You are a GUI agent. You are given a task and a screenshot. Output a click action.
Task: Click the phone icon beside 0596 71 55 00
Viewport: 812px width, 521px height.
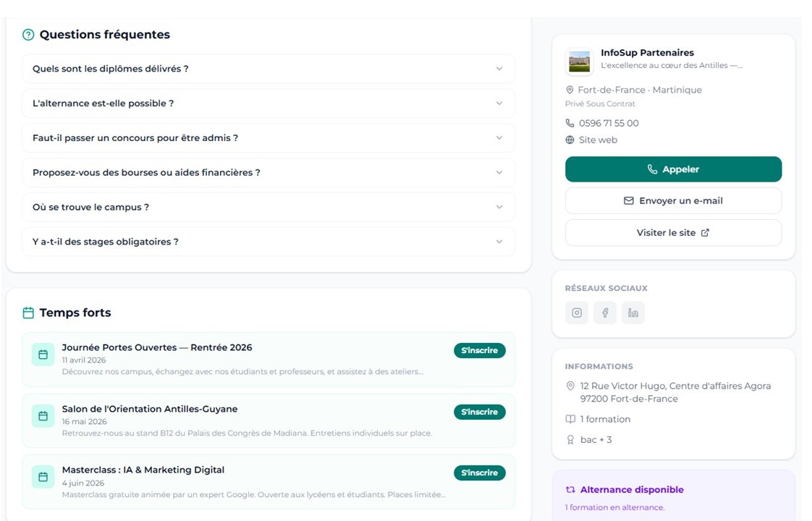(570, 123)
